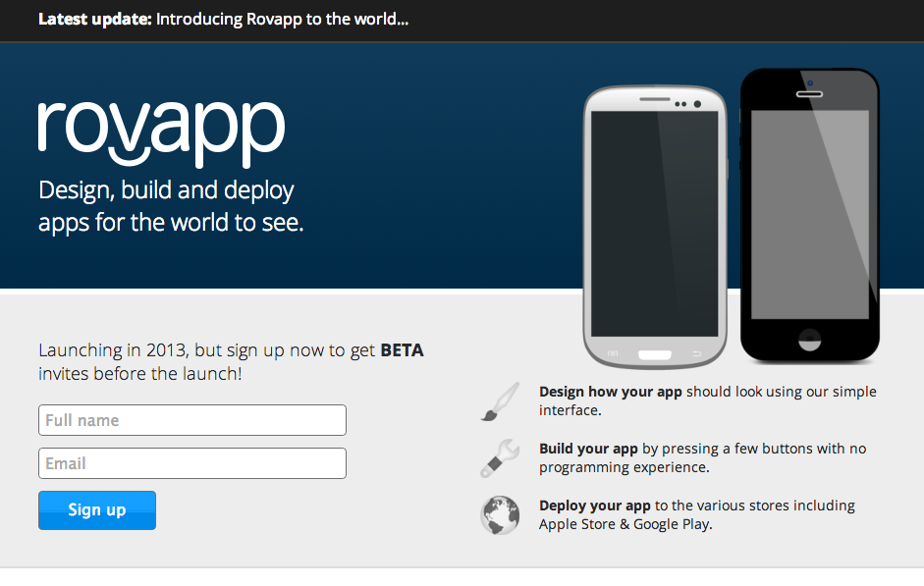Click the 'Build your app' heading
The width and height of the screenshot is (924, 586).
pos(588,449)
